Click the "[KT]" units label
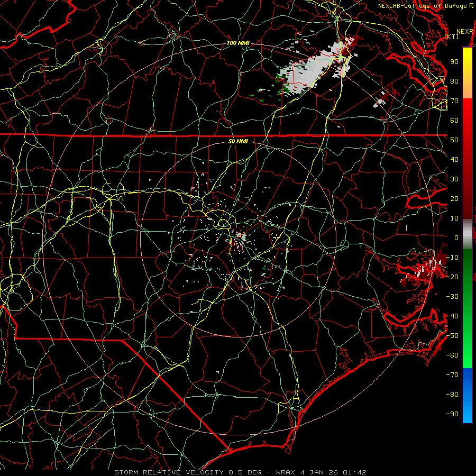Screen dimensions: 476x476 pyautogui.click(x=452, y=36)
